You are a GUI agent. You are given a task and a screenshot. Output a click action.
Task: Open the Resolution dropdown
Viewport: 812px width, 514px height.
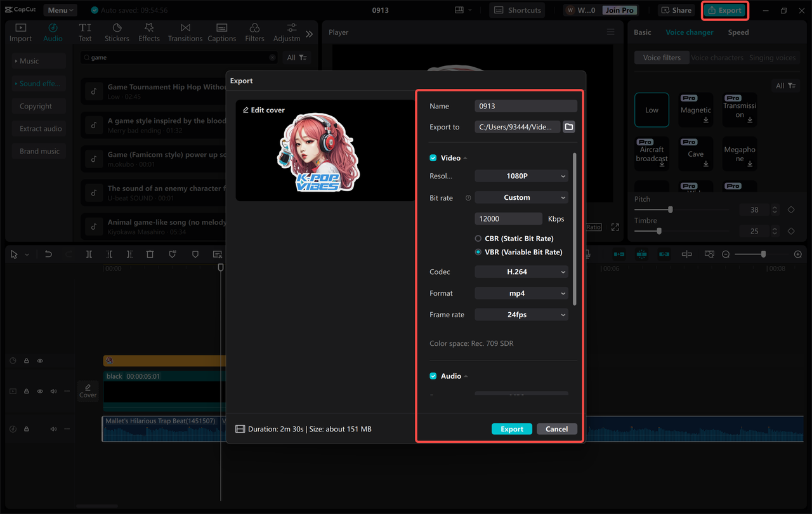[521, 176]
